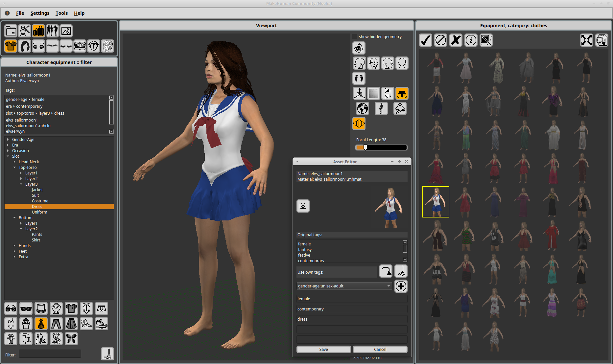The height and width of the screenshot is (364, 613).
Task: Expand the Gender-Age tree node
Action: (8, 140)
